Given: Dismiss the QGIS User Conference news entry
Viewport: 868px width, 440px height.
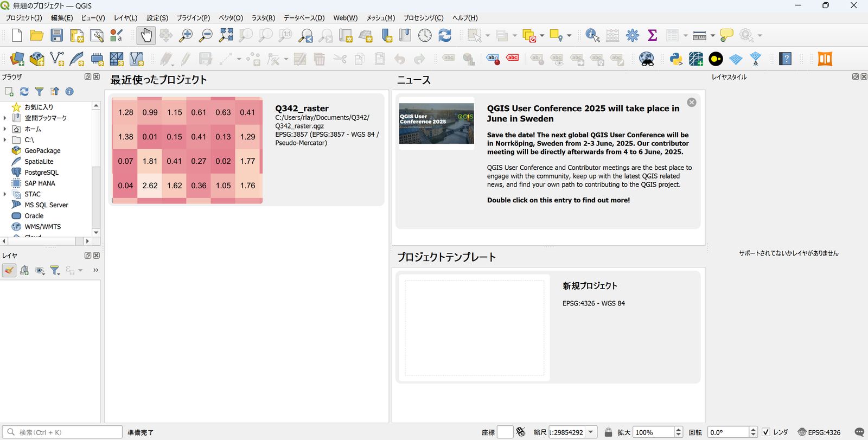Looking at the screenshot, I should click(692, 103).
